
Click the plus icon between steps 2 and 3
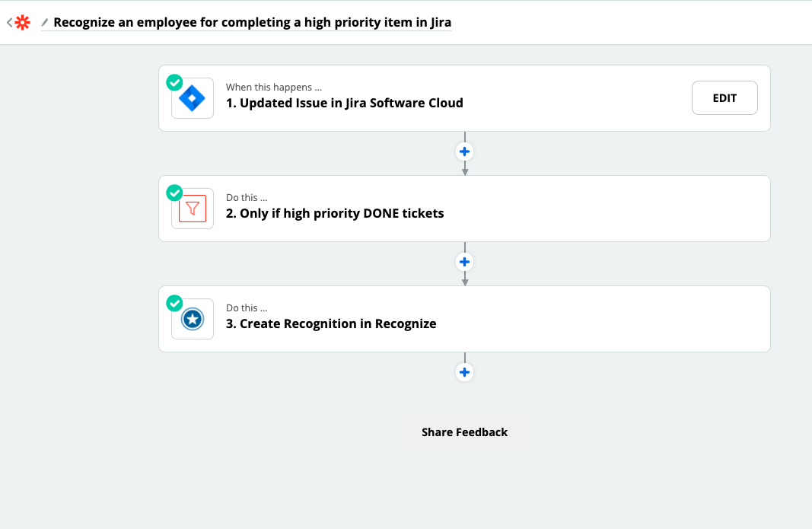click(464, 261)
